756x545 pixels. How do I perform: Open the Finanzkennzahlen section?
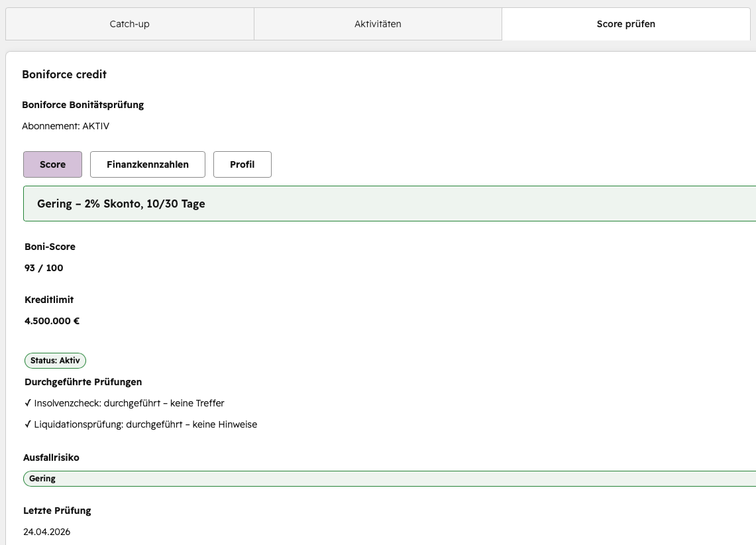click(x=148, y=164)
